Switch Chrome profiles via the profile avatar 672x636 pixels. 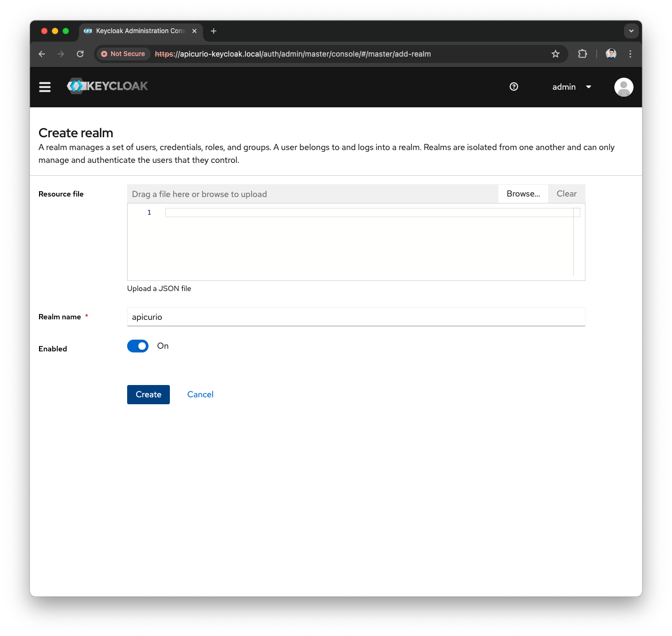611,54
